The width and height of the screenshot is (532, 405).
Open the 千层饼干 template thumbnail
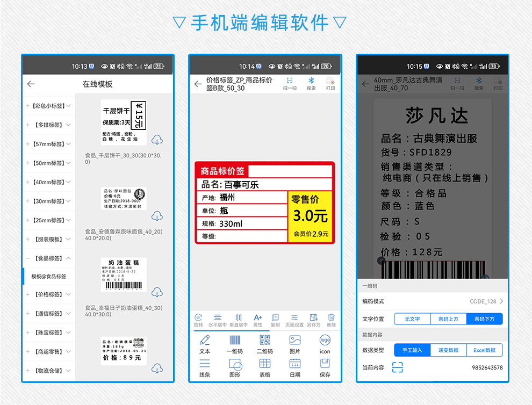[124, 122]
